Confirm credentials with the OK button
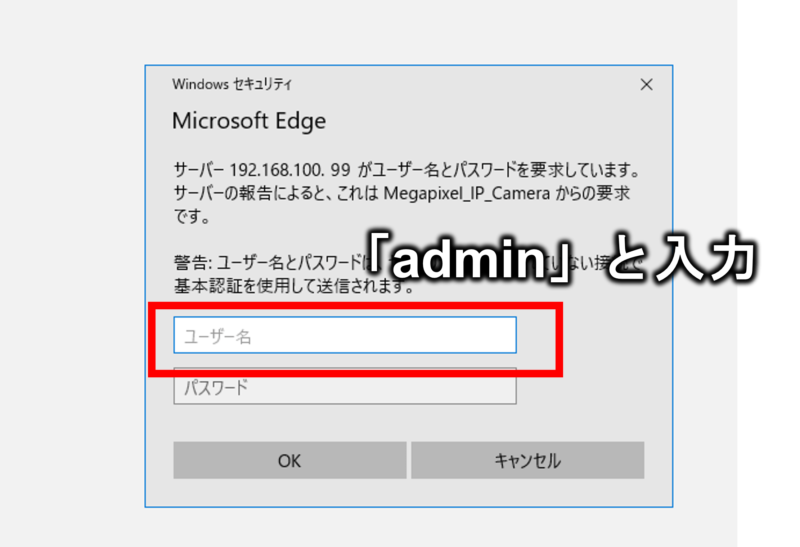The image size is (800, 547). 290,460
